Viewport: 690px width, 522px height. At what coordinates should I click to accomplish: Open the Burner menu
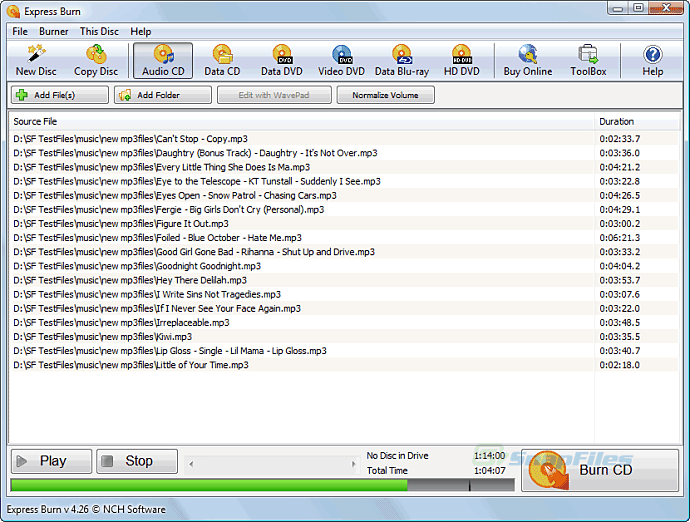54,32
